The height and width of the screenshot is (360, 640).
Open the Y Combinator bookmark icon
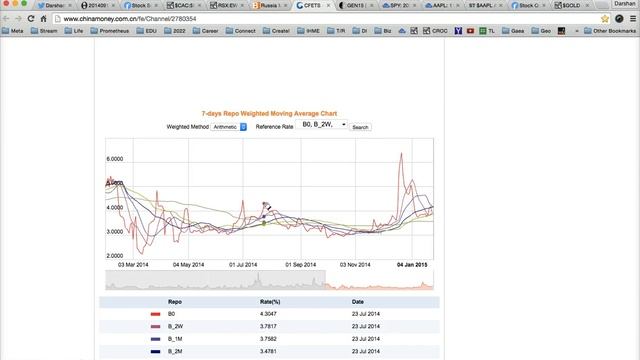tap(458, 31)
